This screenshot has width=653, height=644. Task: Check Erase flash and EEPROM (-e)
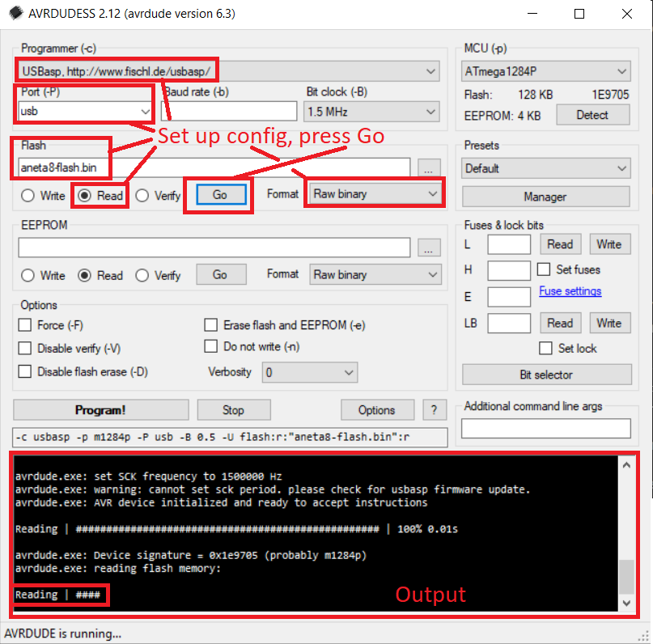coord(211,324)
